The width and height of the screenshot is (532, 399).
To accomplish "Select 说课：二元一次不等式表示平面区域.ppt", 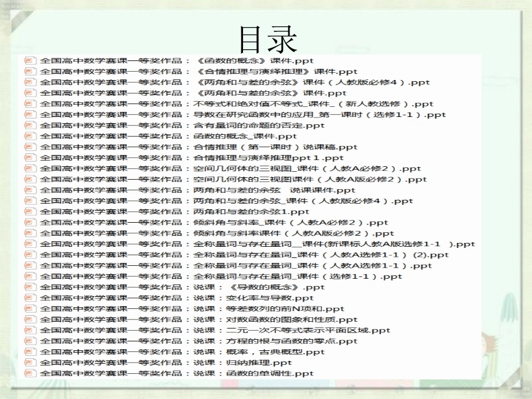I will point(216,331).
